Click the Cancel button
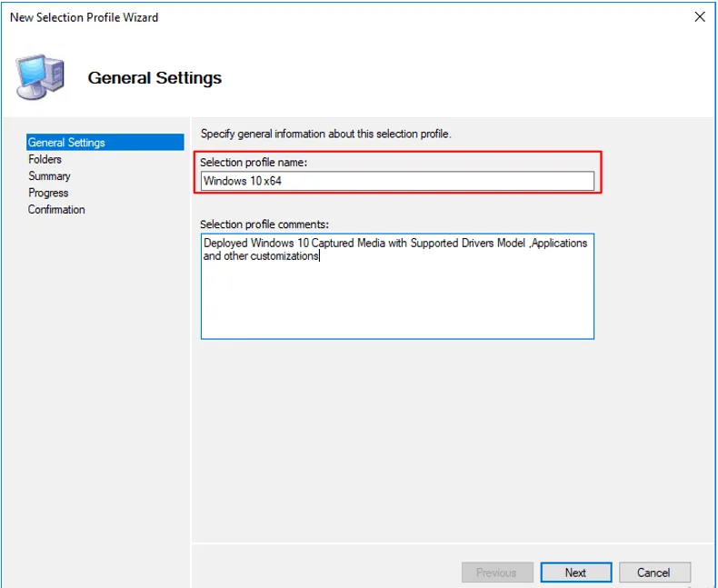Image resolution: width=718 pixels, height=588 pixels. pyautogui.click(x=654, y=573)
